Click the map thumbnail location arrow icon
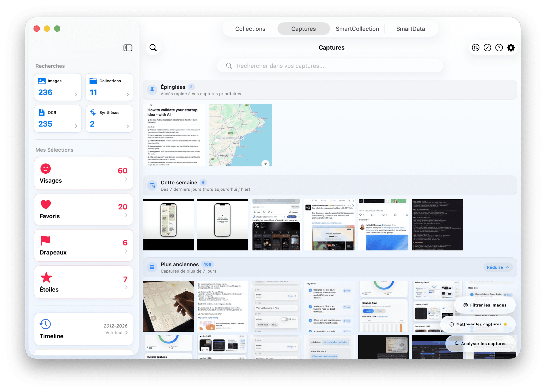Image resolution: width=546 pixels, height=392 pixels. [x=265, y=164]
